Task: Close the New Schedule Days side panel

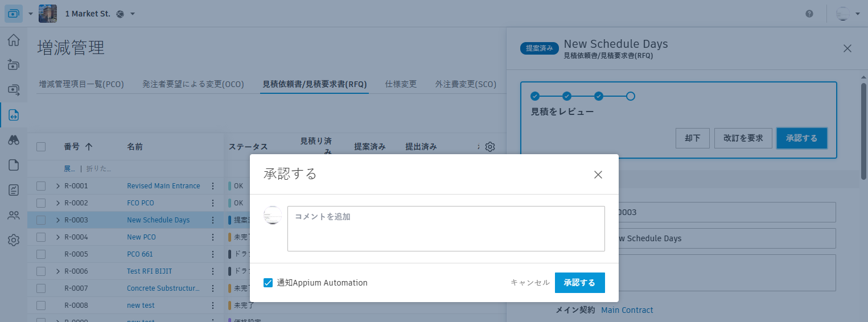Action: pos(848,48)
